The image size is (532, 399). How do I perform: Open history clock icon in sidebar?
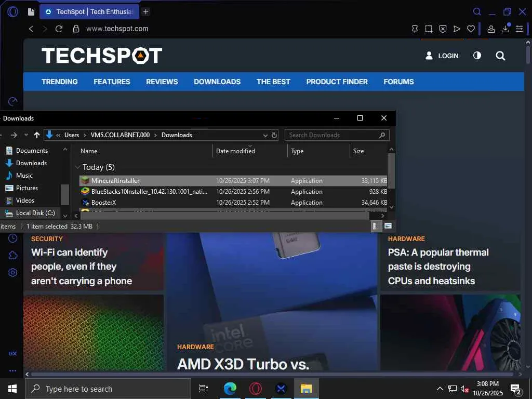pos(12,238)
